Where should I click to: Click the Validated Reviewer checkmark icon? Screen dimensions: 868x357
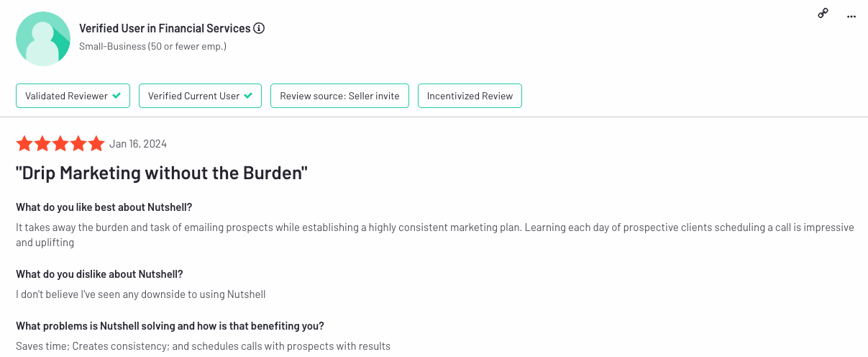117,96
